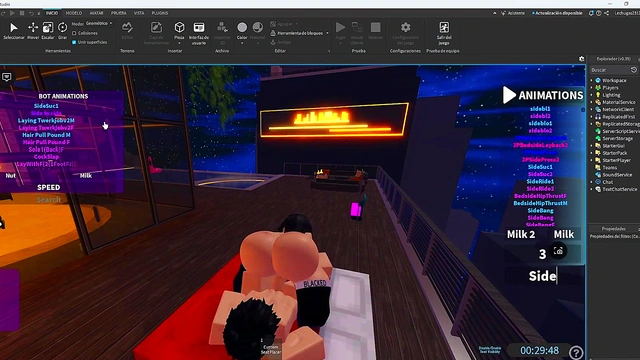Switch to the VISTA tab
This screenshot has width=640, height=360.
(x=139, y=13)
